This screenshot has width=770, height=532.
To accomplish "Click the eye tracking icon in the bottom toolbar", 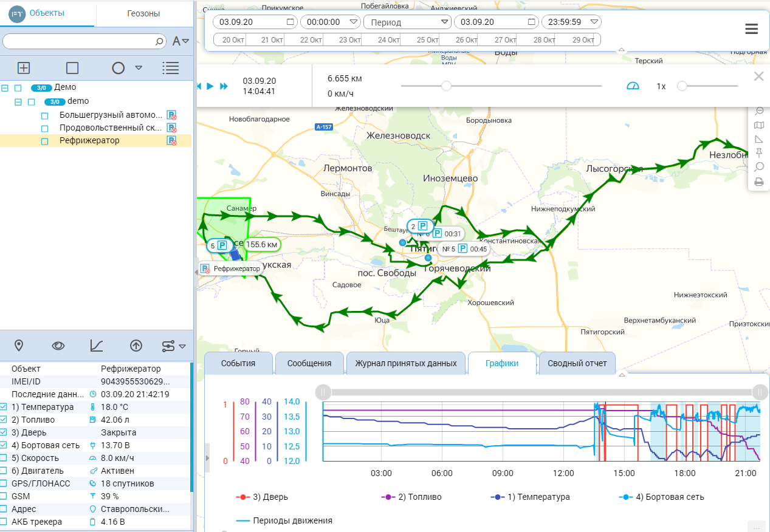I will click(58, 346).
